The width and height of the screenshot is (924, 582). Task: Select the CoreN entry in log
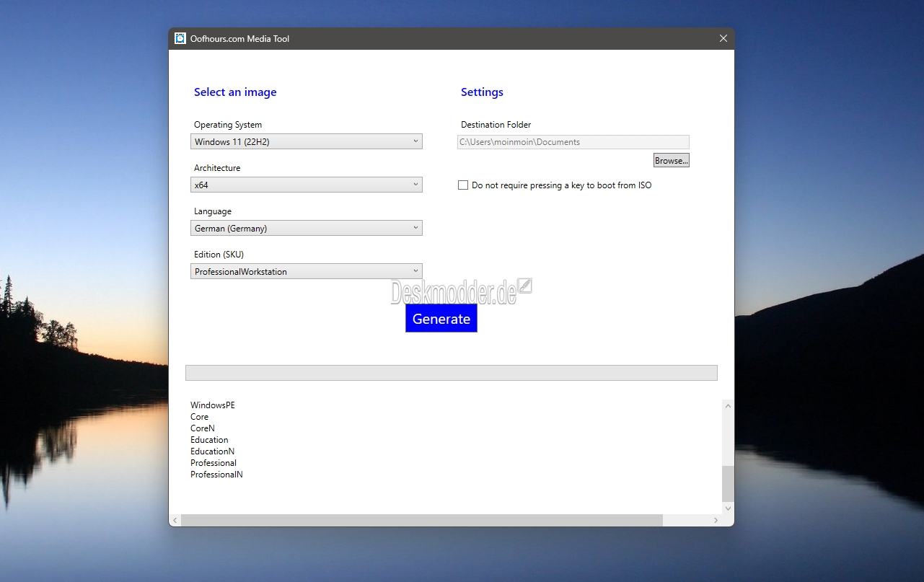point(203,428)
